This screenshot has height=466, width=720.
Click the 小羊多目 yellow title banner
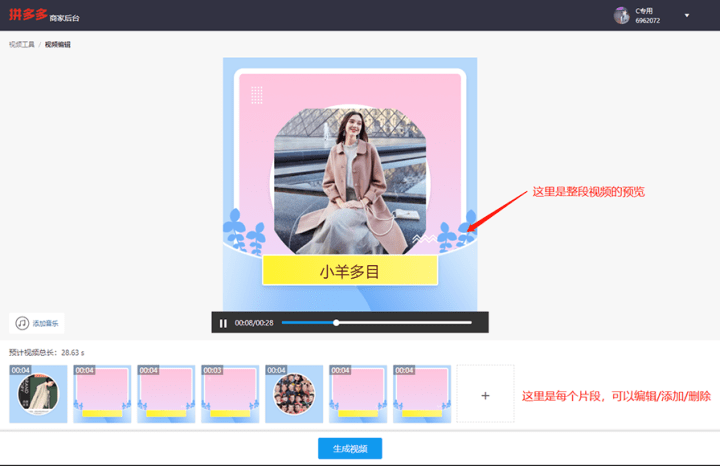pyautogui.click(x=350, y=271)
